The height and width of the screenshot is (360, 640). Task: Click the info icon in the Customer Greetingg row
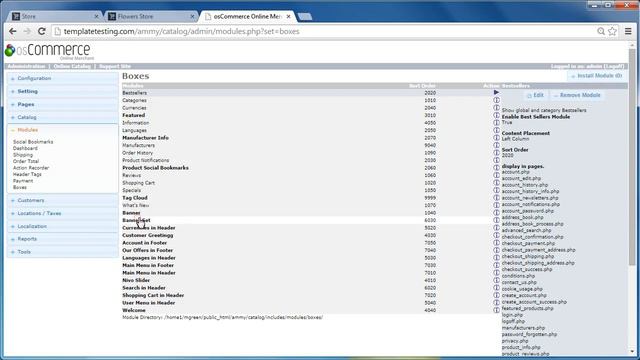(496, 235)
